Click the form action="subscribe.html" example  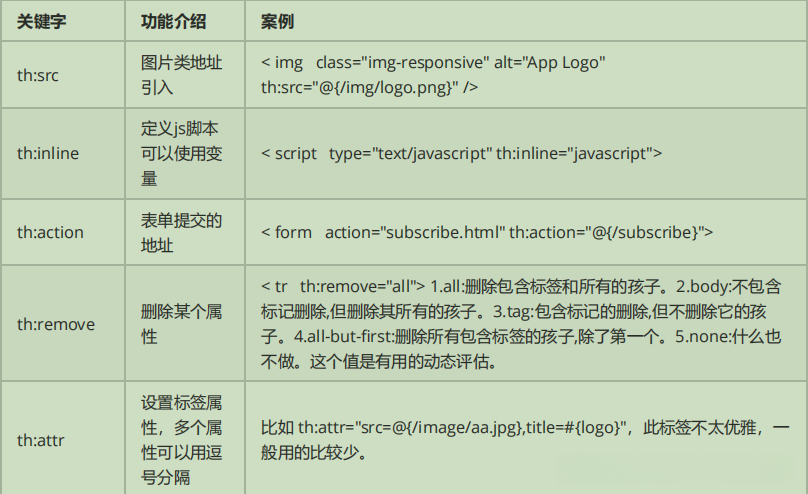(x=487, y=232)
